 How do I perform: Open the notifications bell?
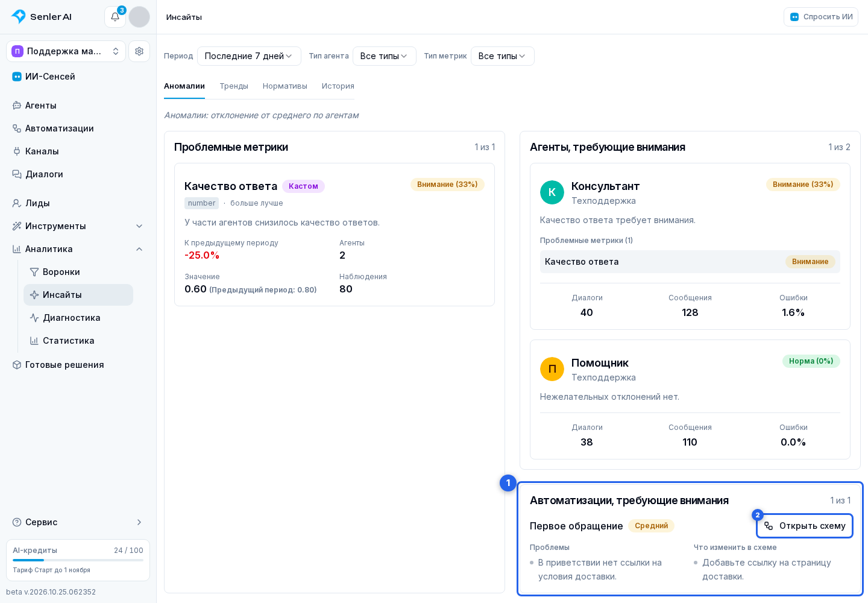pos(115,17)
